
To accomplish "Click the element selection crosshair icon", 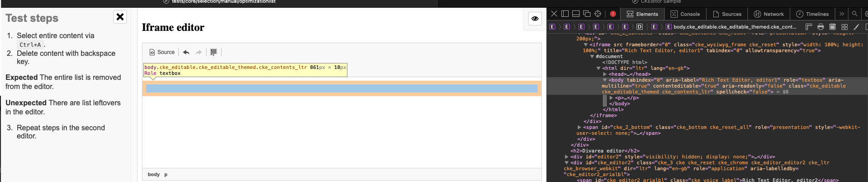I will [598, 14].
